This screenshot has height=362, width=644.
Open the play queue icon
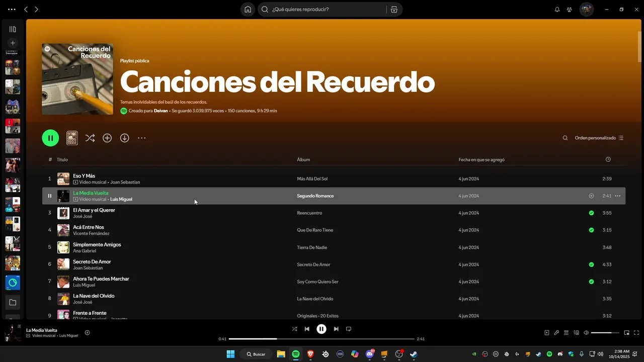tap(566, 333)
